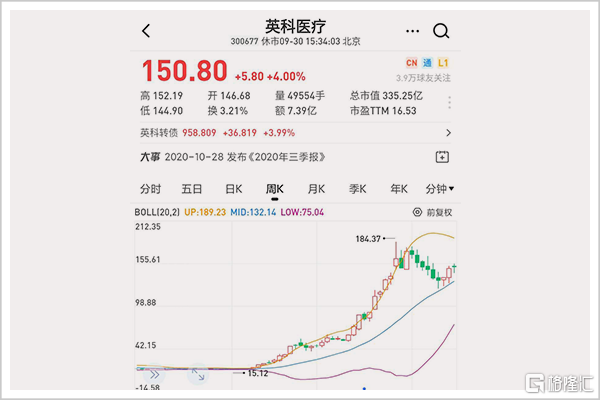Open the 英科转债 958.809 bond row
600x400 pixels.
point(295,133)
